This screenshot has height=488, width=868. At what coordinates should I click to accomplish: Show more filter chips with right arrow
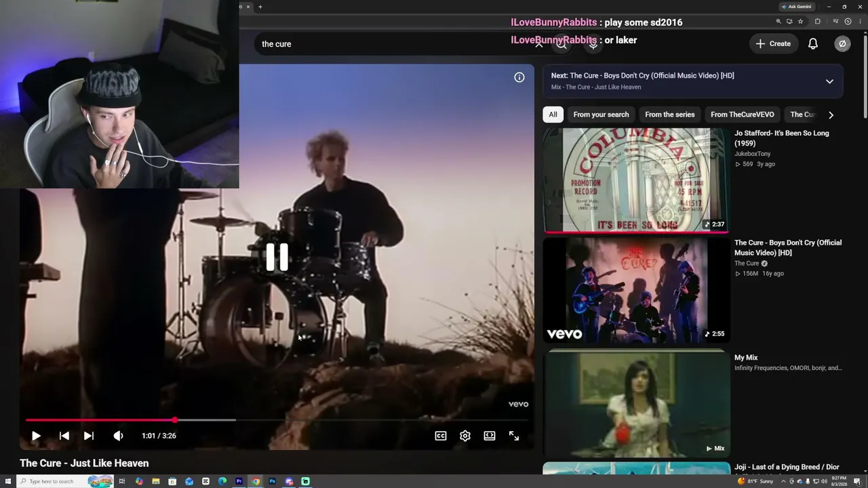[831, 115]
